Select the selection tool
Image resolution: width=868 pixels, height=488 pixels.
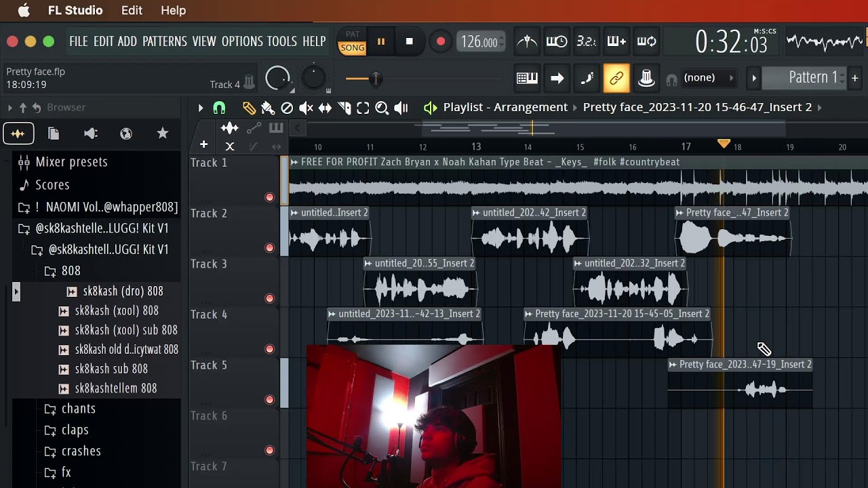(363, 108)
